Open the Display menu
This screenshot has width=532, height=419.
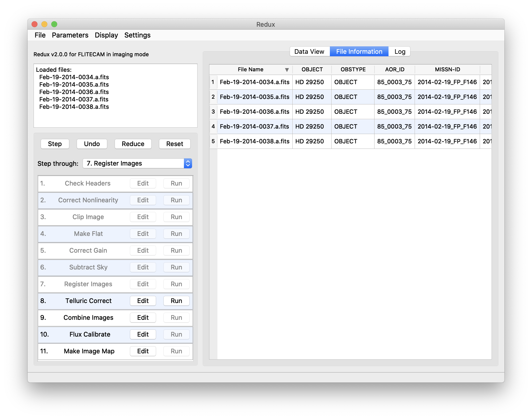click(x=106, y=35)
